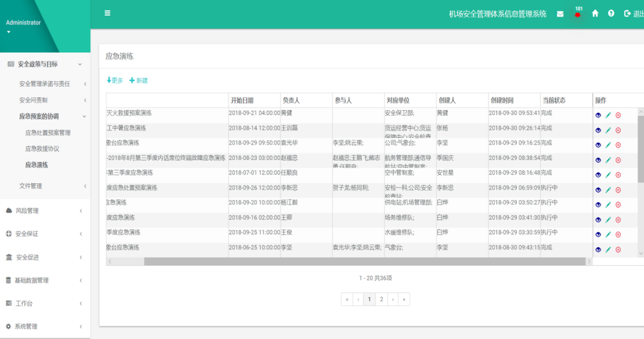644x339 pixels.
Task: Click the hamburger menu icon in header
Action: pyautogui.click(x=107, y=13)
